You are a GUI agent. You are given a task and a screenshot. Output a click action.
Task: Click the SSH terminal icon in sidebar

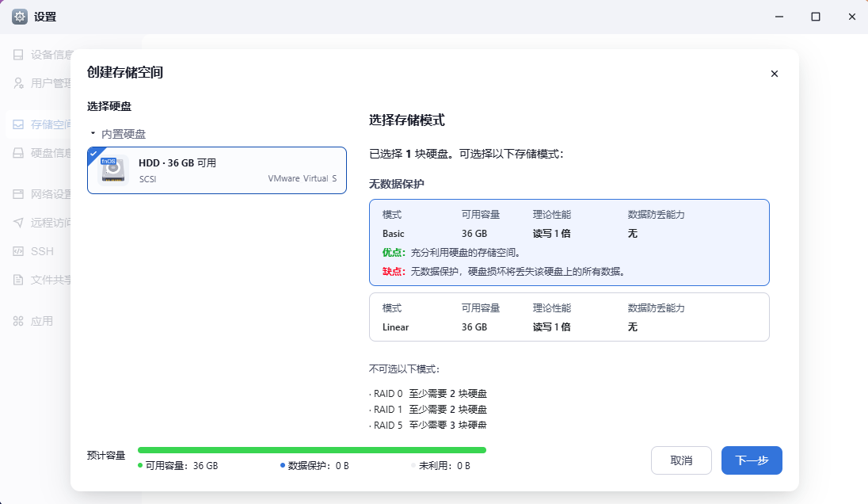pos(18,251)
